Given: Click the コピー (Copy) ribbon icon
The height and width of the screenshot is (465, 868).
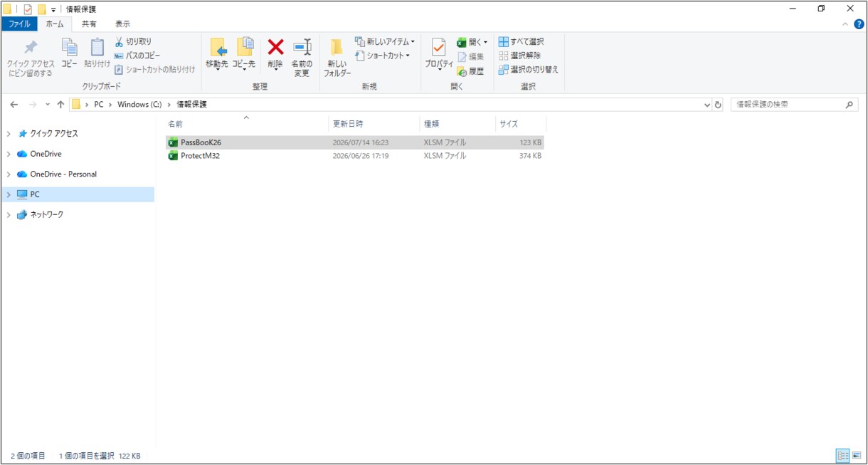Looking at the screenshot, I should pyautogui.click(x=69, y=53).
